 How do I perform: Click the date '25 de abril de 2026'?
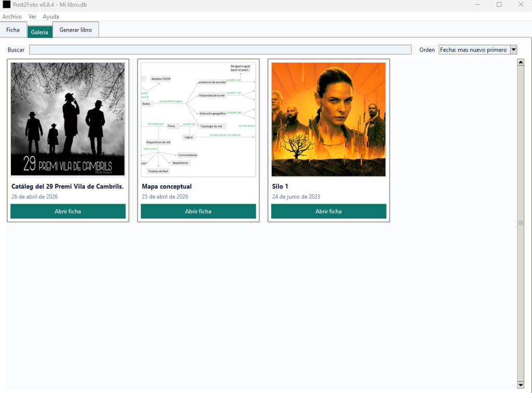(x=165, y=197)
